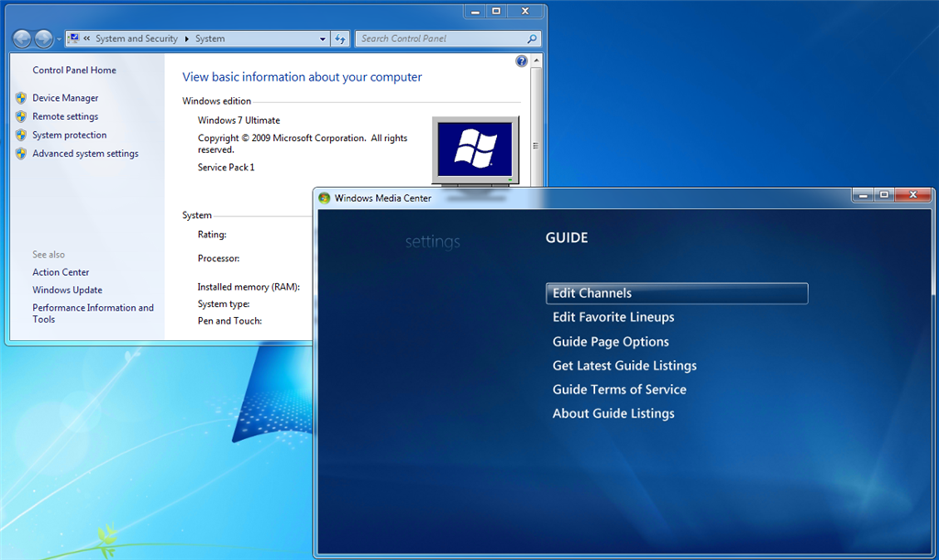Open About Guide Listings

[613, 413]
